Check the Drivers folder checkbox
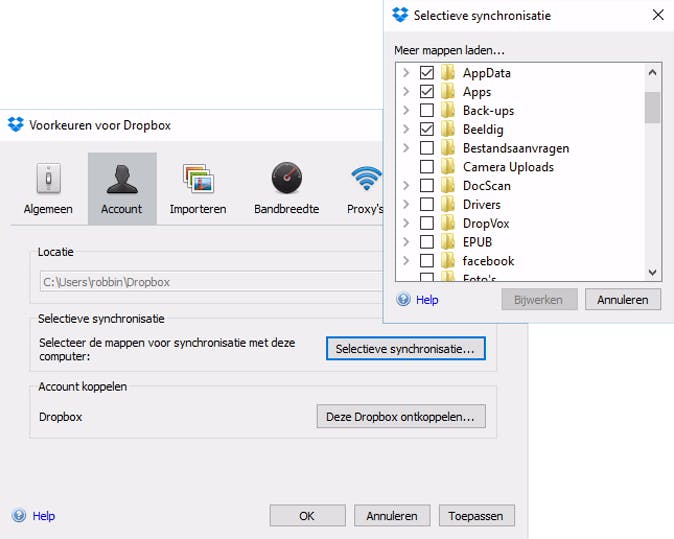 (x=426, y=204)
